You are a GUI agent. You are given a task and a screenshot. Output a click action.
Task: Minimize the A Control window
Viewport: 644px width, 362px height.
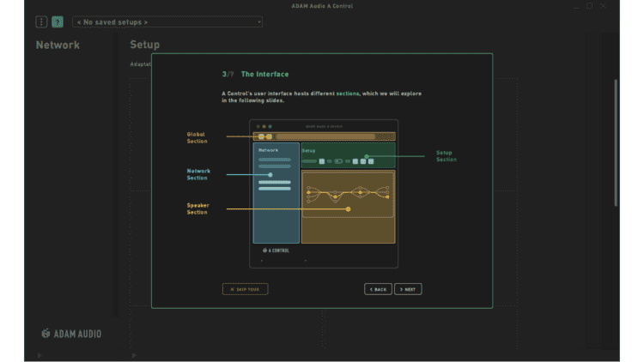point(576,6)
